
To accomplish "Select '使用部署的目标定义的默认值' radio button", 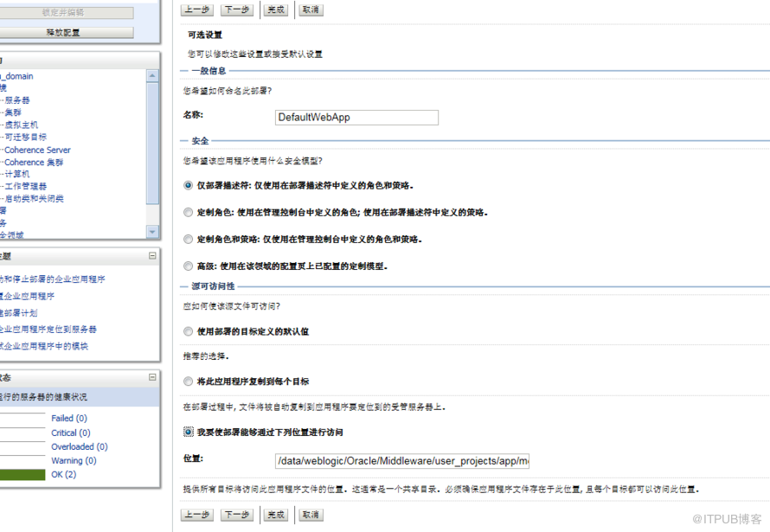I will (189, 331).
